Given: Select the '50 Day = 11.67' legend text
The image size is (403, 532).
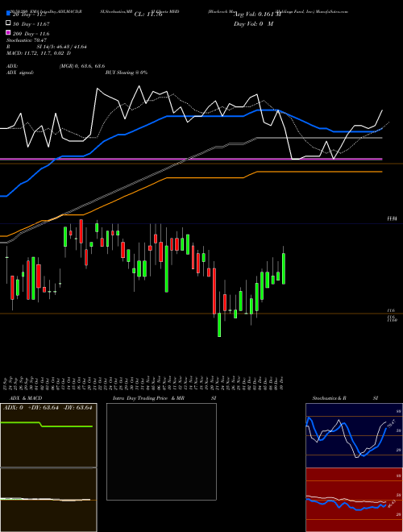Looking at the screenshot, I should (x=31, y=24).
